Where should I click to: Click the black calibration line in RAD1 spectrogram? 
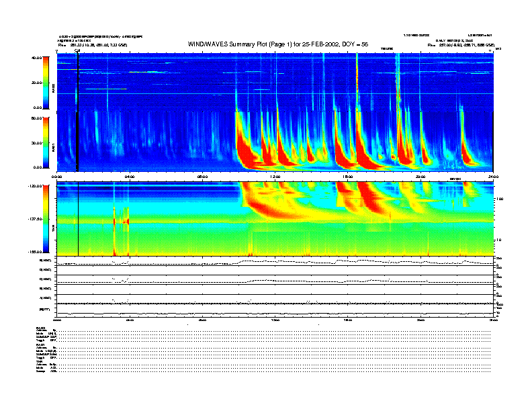(77, 142)
